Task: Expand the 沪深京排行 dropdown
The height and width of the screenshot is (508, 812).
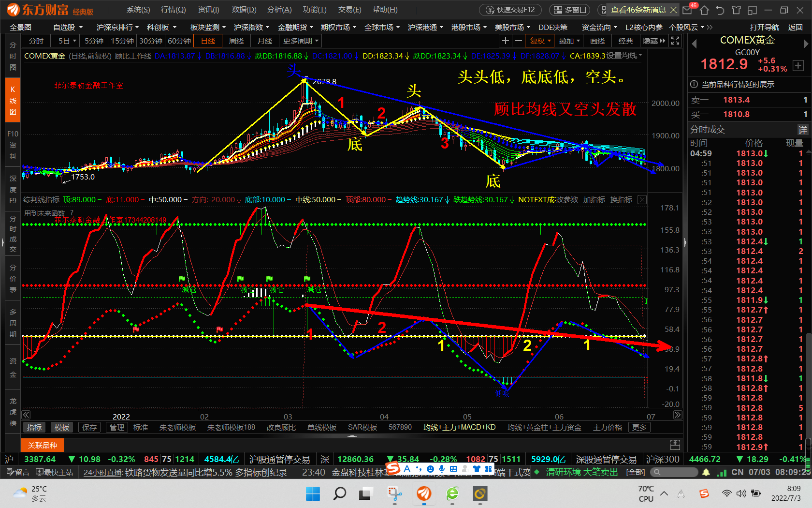Action: 117,28
